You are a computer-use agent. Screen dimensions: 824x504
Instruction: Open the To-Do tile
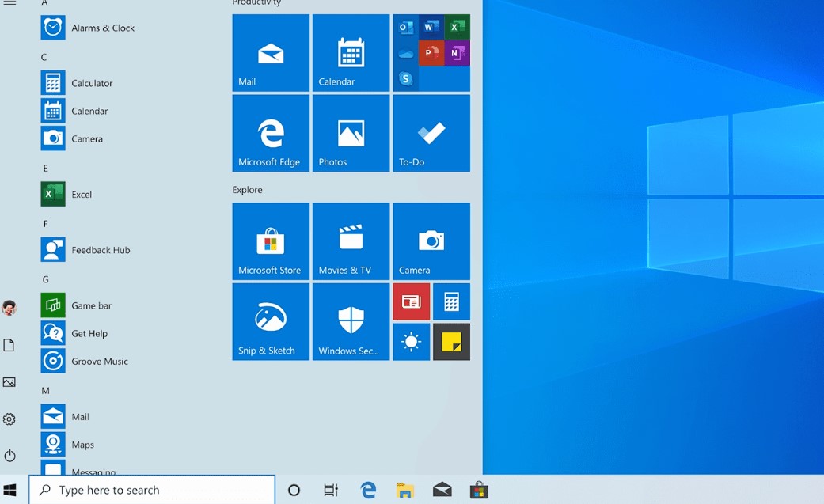coord(431,133)
